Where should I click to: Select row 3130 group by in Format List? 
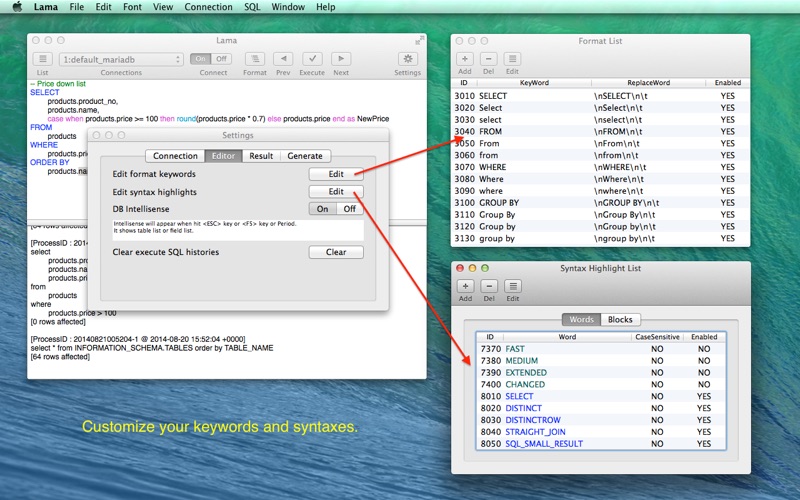click(601, 238)
